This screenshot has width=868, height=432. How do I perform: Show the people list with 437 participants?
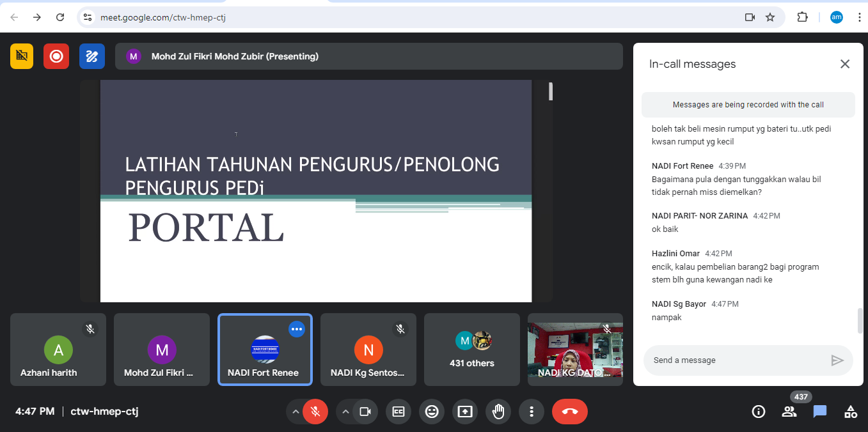pos(789,412)
